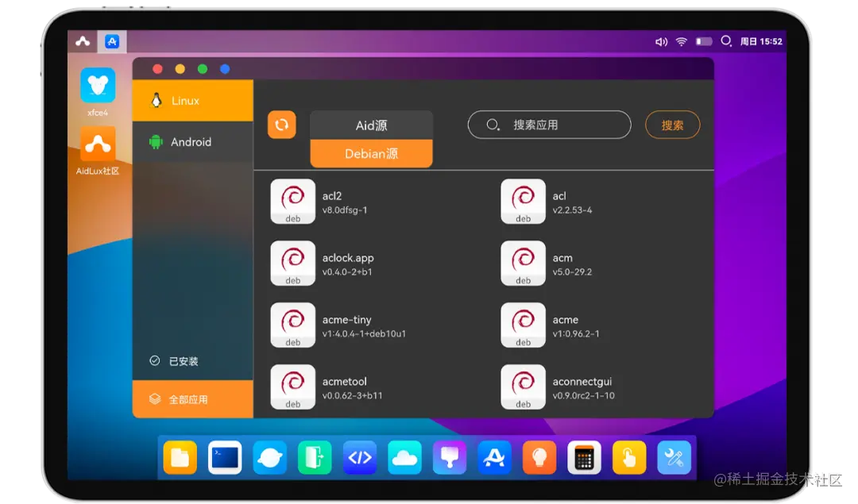Show 全部应用 all apps
This screenshot has width=858, height=504.
tap(192, 399)
